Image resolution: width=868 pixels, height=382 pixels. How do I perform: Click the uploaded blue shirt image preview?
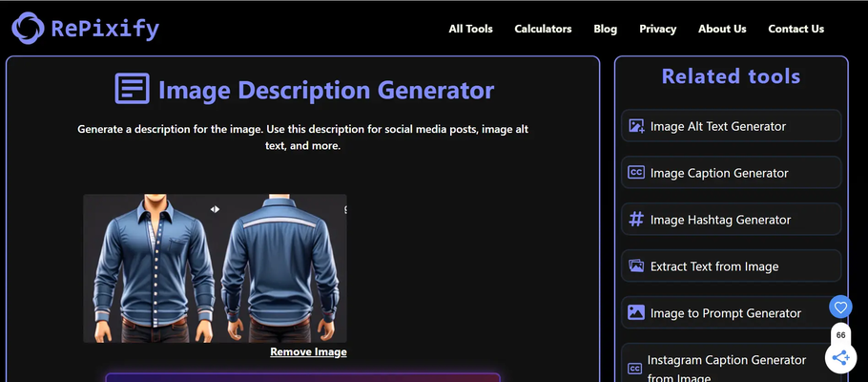pyautogui.click(x=215, y=268)
